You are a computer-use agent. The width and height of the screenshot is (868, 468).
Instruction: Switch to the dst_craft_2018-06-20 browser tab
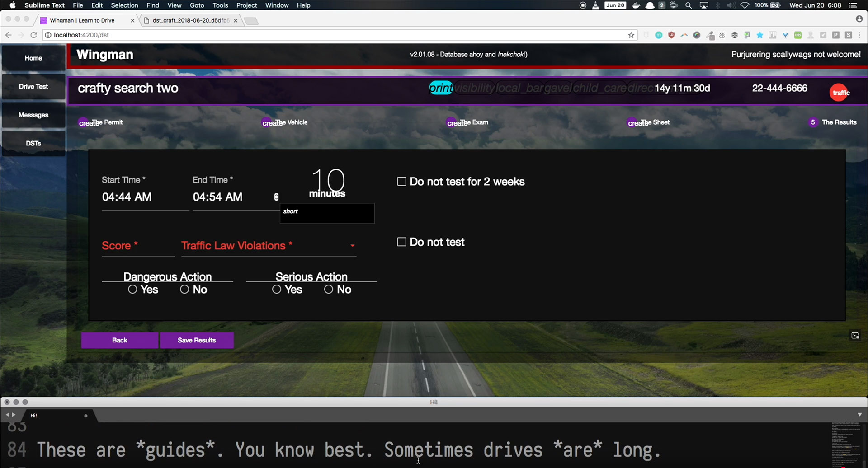(191, 20)
